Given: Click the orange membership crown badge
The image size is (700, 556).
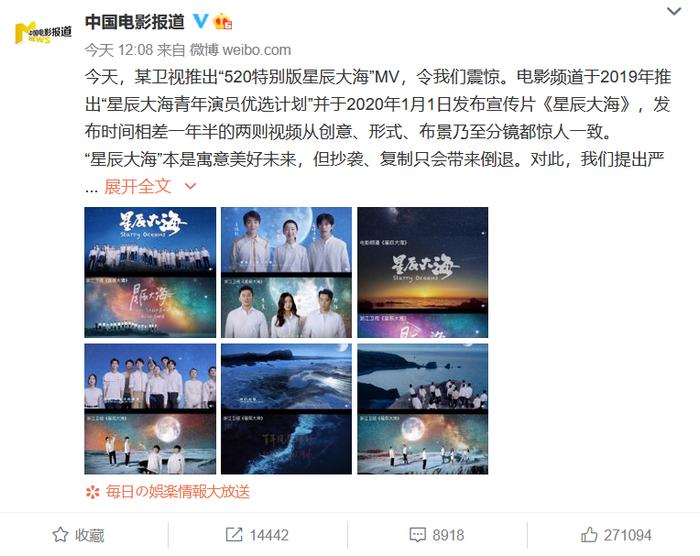Looking at the screenshot, I should tap(223, 21).
